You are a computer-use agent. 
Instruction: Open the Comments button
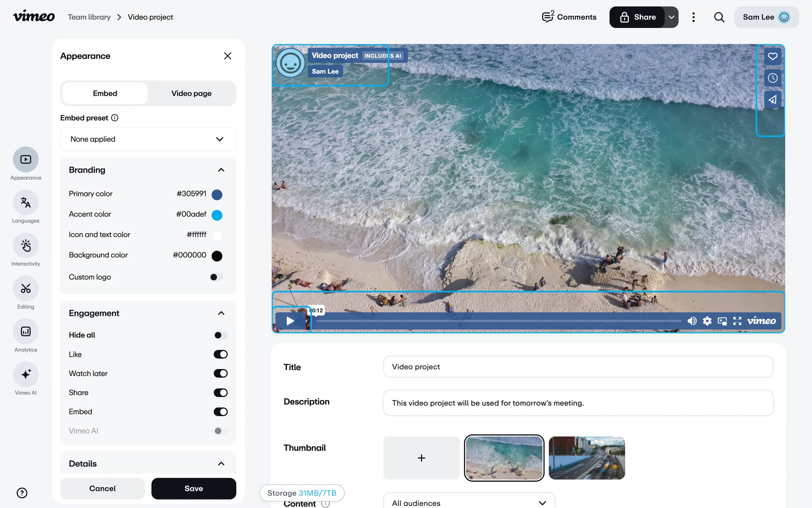pyautogui.click(x=569, y=17)
